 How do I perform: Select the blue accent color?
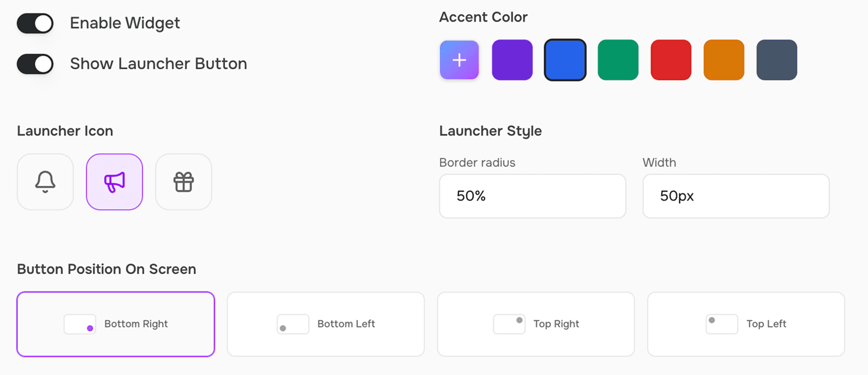pyautogui.click(x=565, y=60)
